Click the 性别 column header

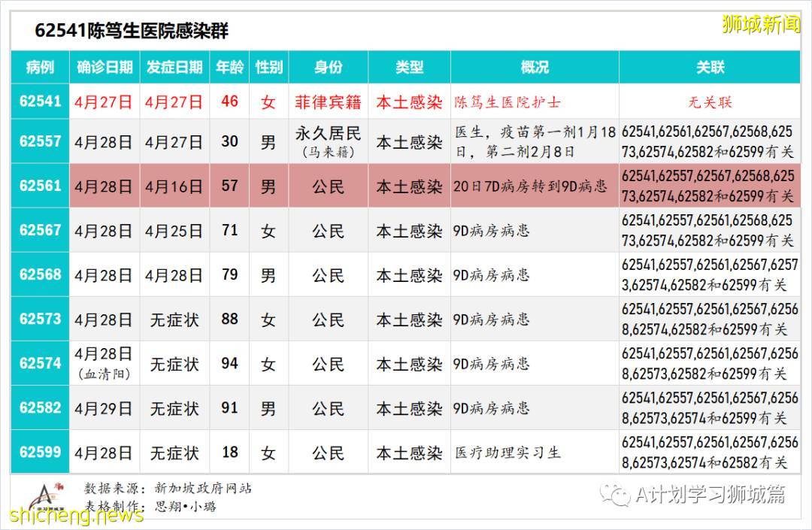(268, 67)
